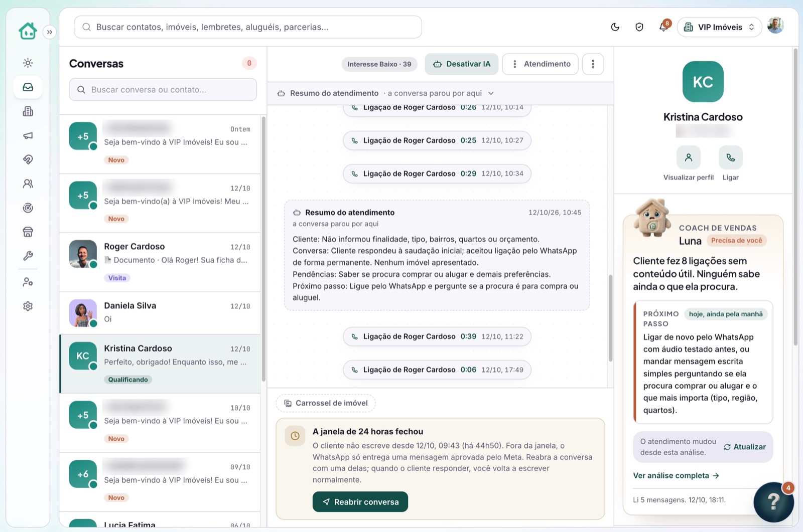
Task: Open the user-settings icon in sidebar
Action: click(28, 282)
